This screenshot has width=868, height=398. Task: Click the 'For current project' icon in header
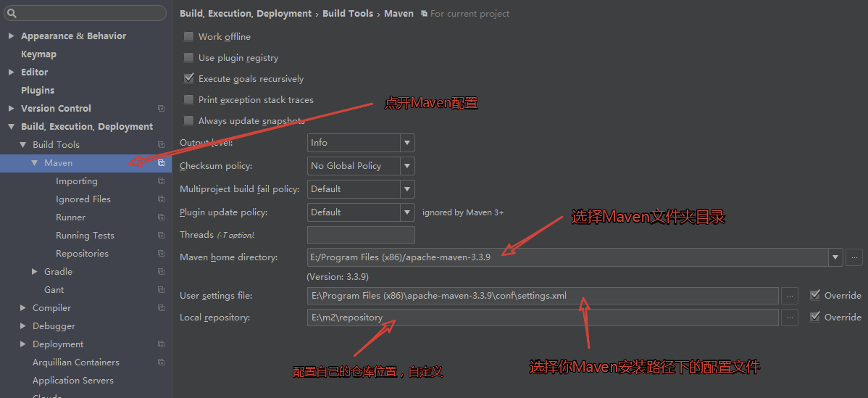424,13
